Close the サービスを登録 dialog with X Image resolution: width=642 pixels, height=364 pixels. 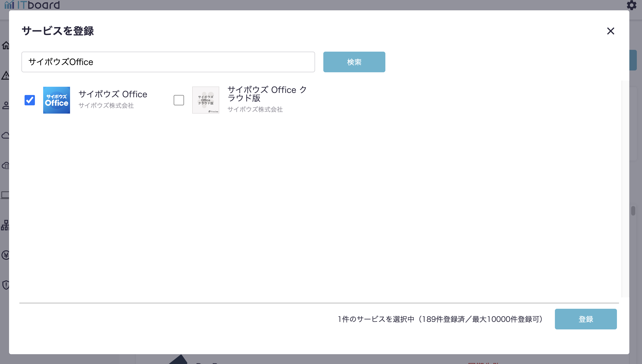coord(610,31)
